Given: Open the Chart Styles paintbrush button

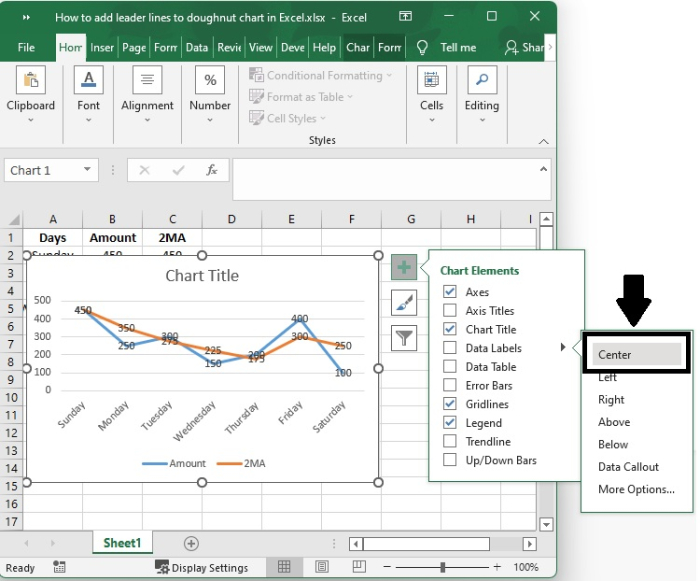Looking at the screenshot, I should point(404,303).
